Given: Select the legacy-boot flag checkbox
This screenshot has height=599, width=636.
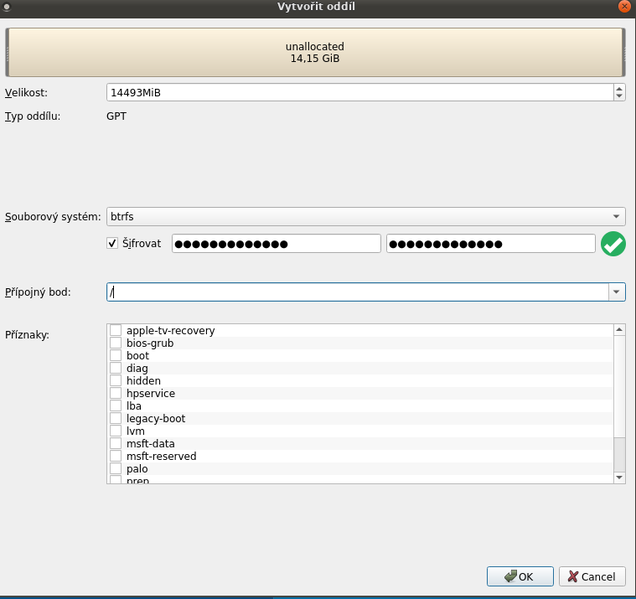Looking at the screenshot, I should [116, 419].
